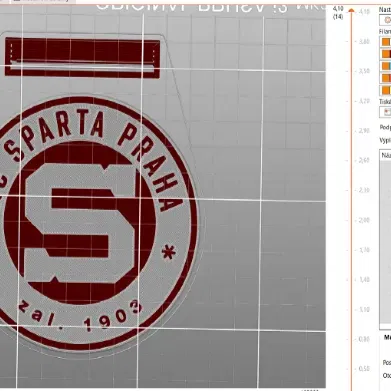
Task: Click the 2,00 ruler tick label
Action: pyautogui.click(x=364, y=220)
